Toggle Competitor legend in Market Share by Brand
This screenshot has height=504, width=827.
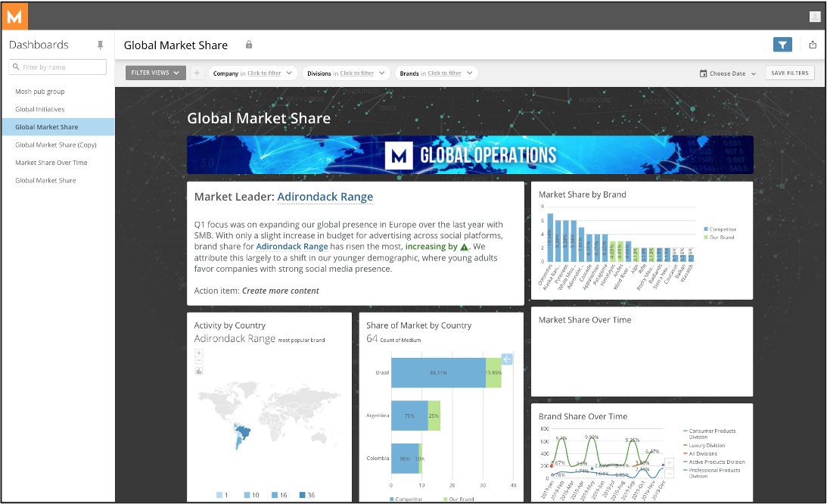[720, 229]
